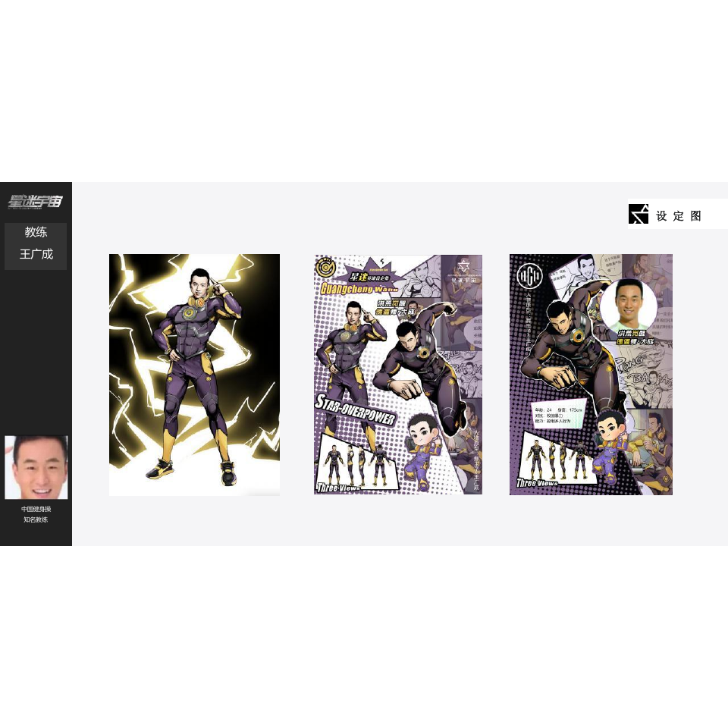Screen dimensions: 728x728
Task: Click the Guangcheng Wang yellow title text
Action: click(359, 288)
